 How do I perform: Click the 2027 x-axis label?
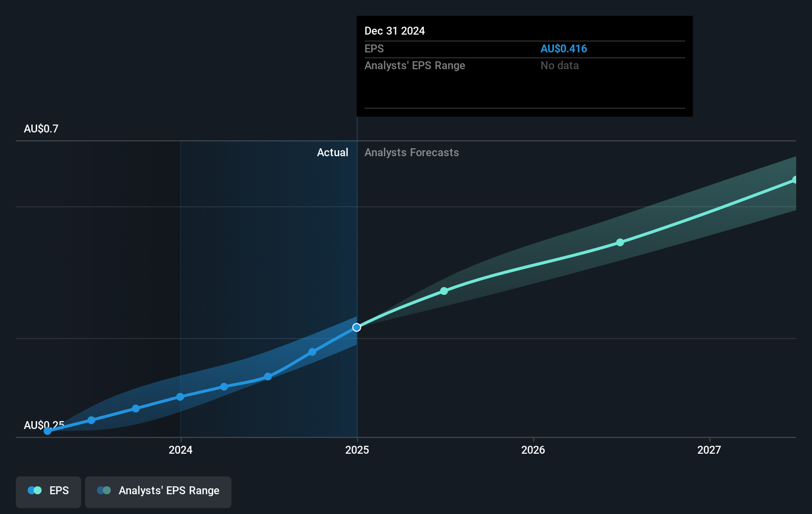709,450
